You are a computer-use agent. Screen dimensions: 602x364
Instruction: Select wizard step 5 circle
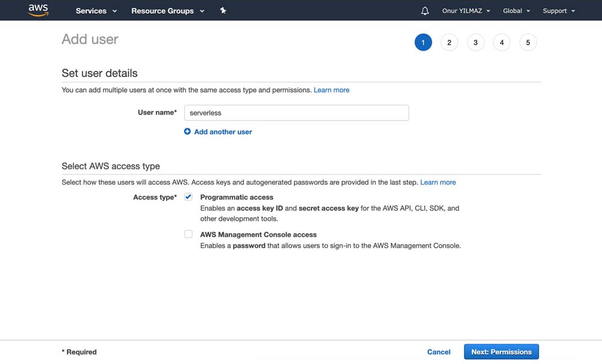click(528, 43)
